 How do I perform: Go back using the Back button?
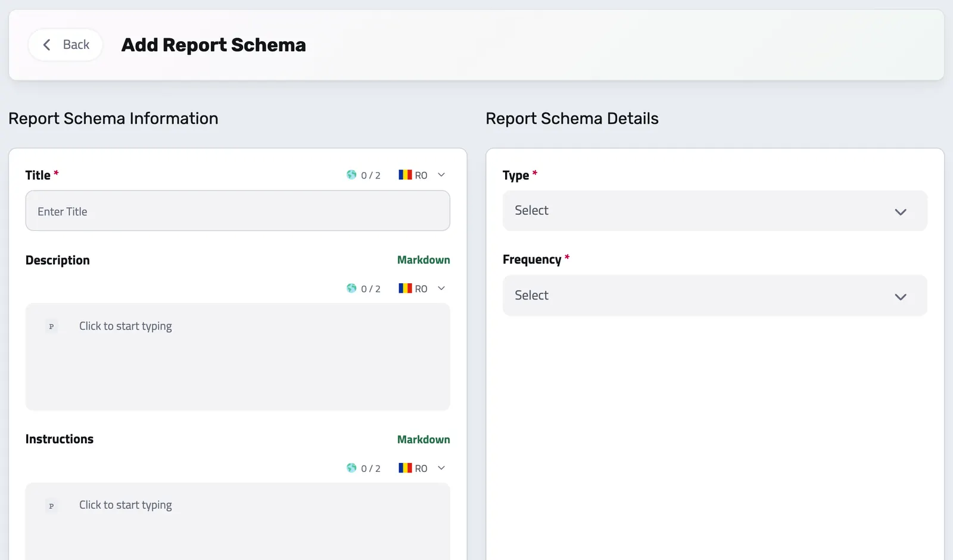[x=66, y=45]
